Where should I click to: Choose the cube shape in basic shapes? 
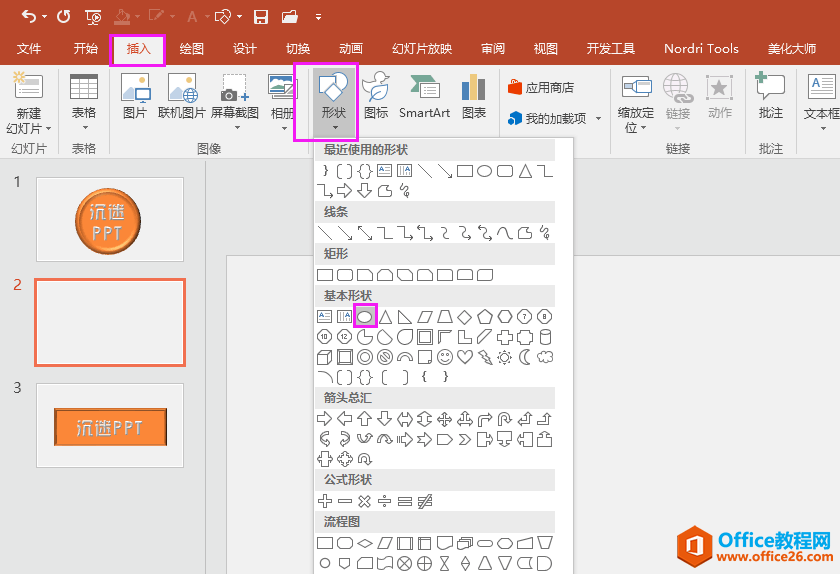coord(324,357)
